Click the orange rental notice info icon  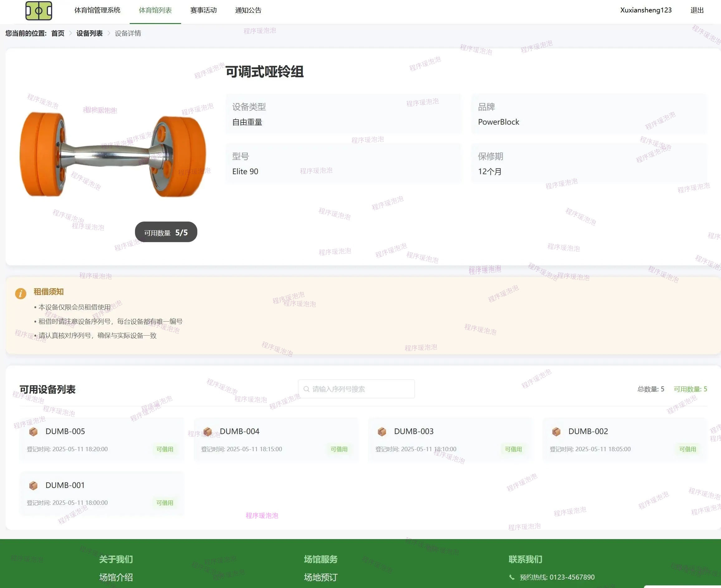(21, 293)
